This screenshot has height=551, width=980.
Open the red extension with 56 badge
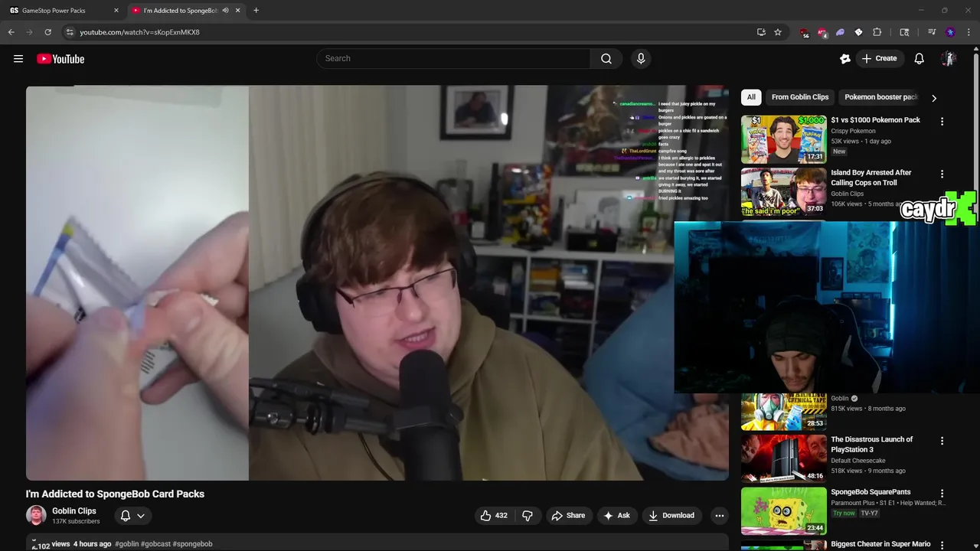coord(804,33)
